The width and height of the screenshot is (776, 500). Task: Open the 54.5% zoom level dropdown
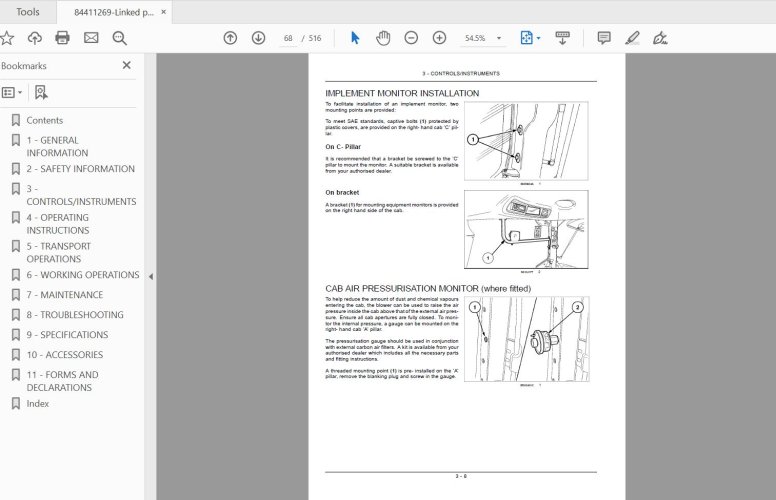(482, 38)
